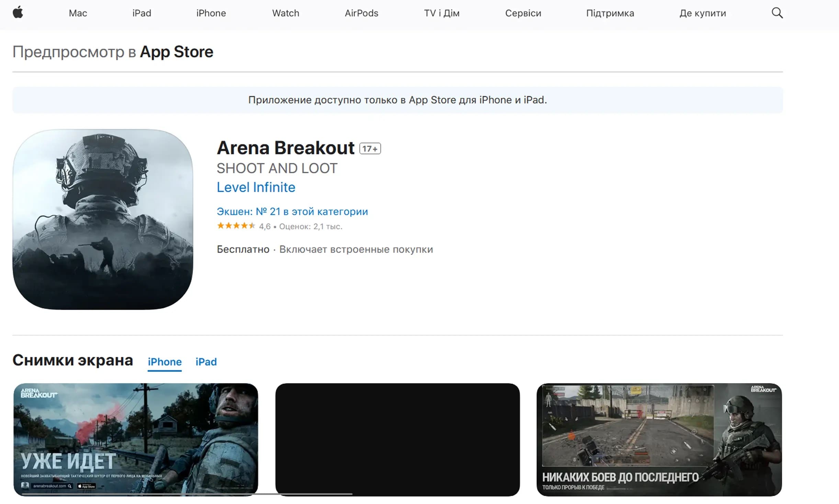
Task: Click the Arena Breakout app icon
Action: pos(103,219)
